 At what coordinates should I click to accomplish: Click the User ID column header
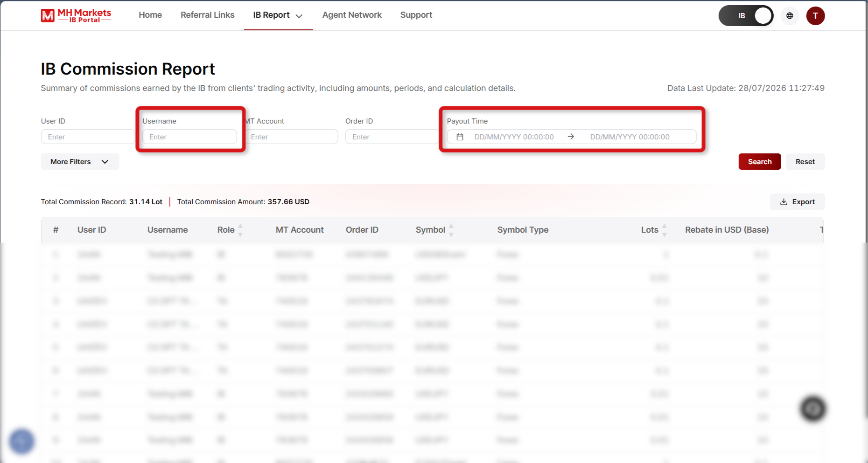pos(92,230)
